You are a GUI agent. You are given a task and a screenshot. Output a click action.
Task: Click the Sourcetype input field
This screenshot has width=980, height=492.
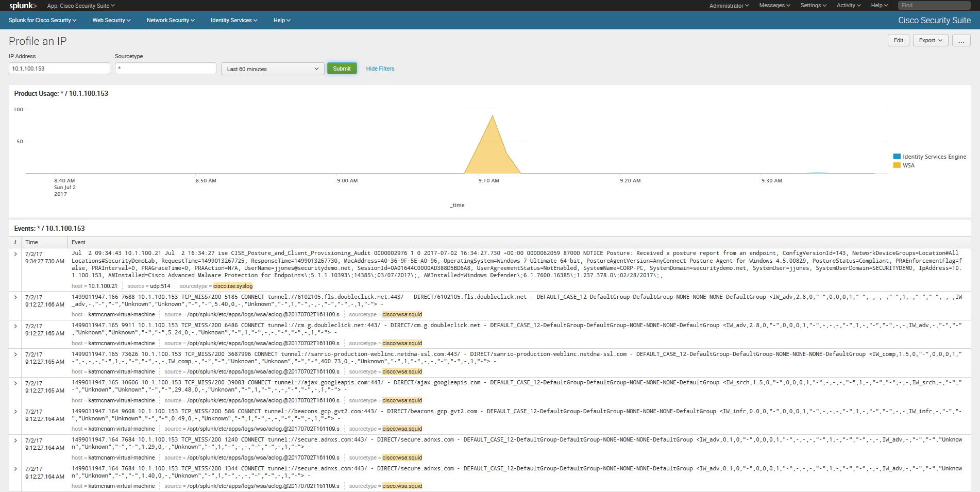coord(165,69)
